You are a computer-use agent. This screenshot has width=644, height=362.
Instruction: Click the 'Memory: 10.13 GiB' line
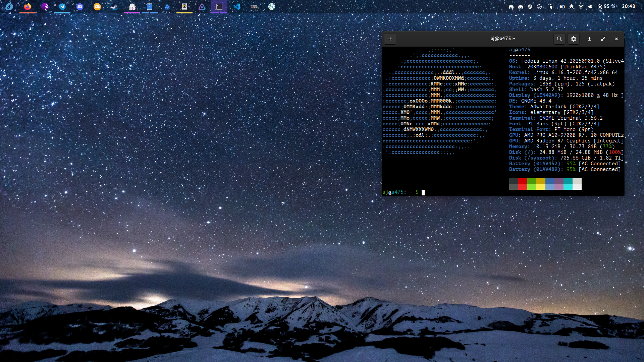562,146
